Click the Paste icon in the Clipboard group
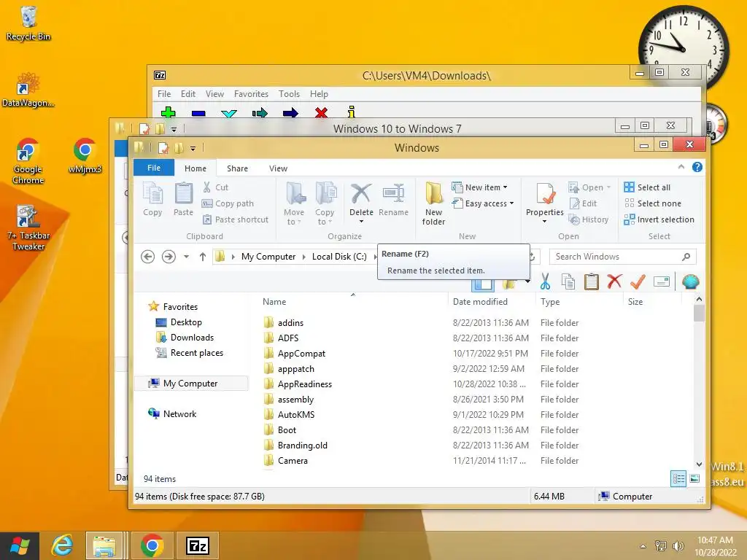 pos(183,193)
